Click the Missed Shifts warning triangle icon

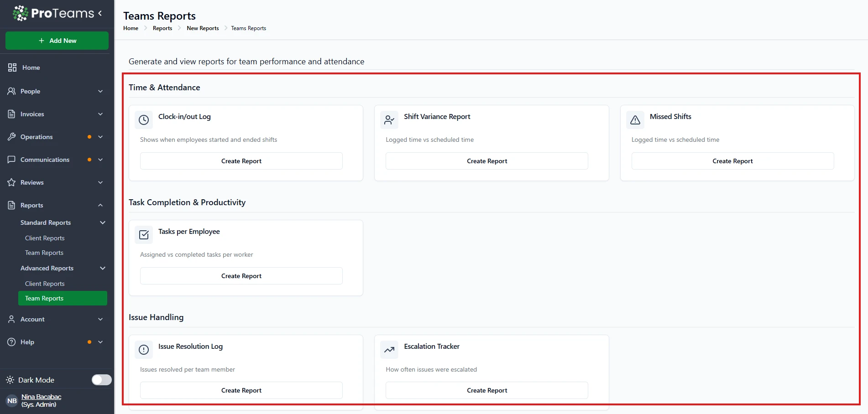pyautogui.click(x=635, y=120)
